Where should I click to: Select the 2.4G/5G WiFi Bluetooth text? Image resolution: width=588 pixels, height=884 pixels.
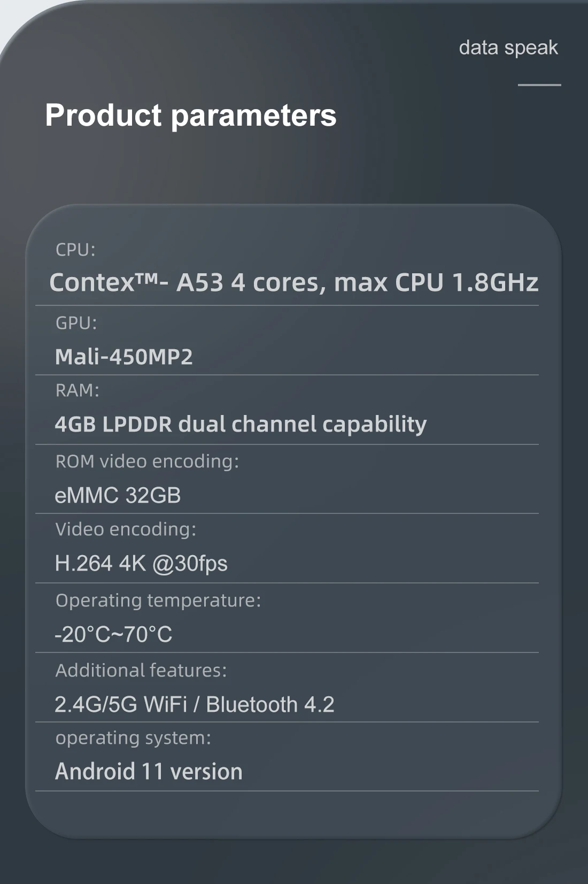(x=195, y=704)
